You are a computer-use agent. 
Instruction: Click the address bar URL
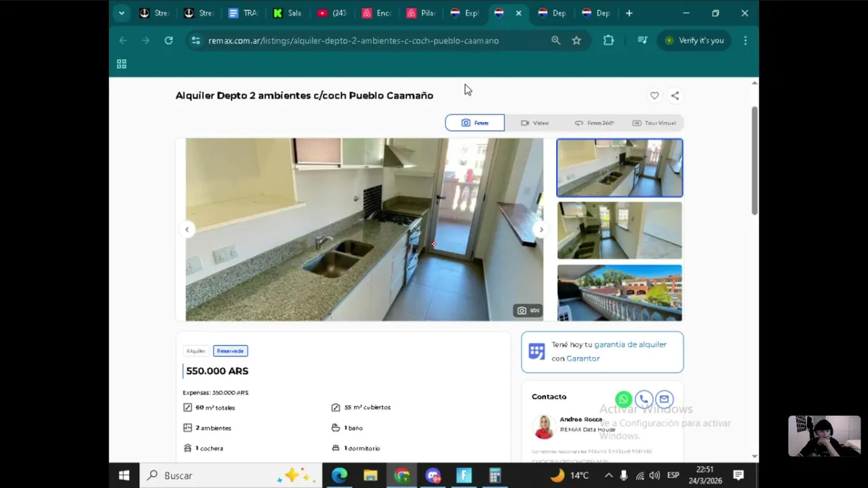353,41
